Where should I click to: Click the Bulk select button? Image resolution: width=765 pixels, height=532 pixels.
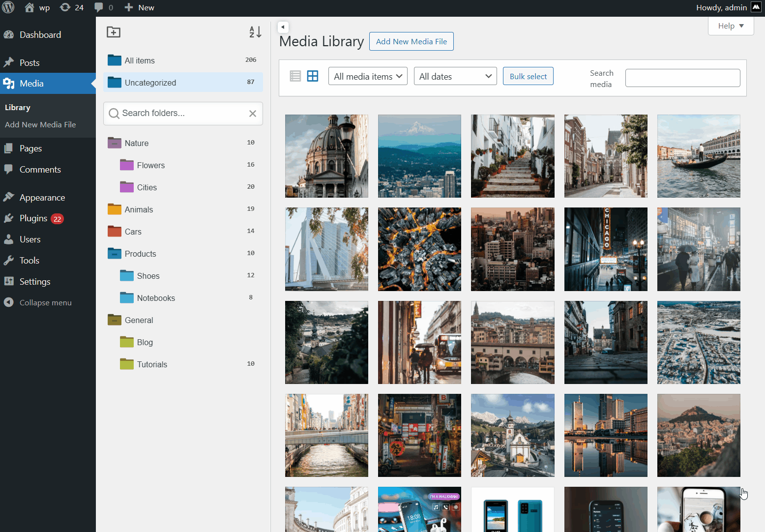528,76
